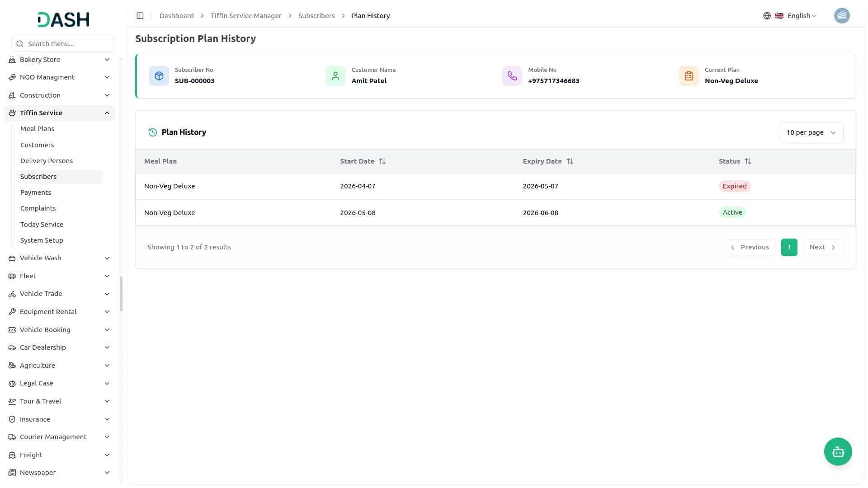
Task: Click the user avatar icon
Action: (x=841, y=16)
